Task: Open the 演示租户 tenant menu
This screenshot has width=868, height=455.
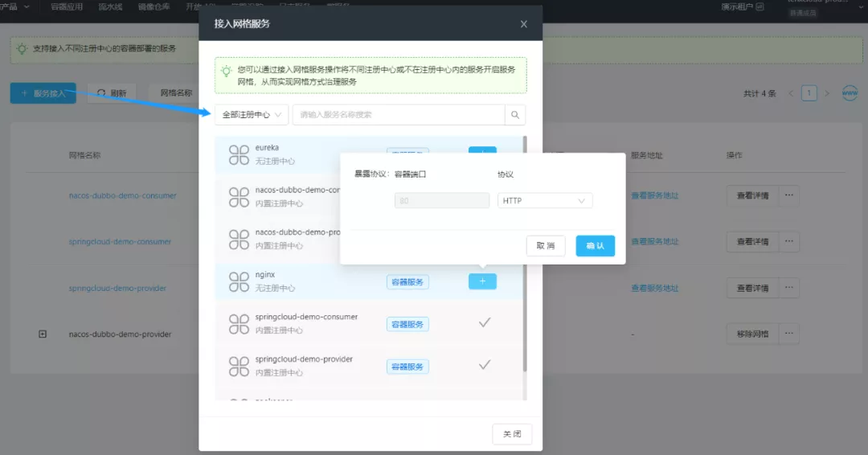Action: point(743,6)
